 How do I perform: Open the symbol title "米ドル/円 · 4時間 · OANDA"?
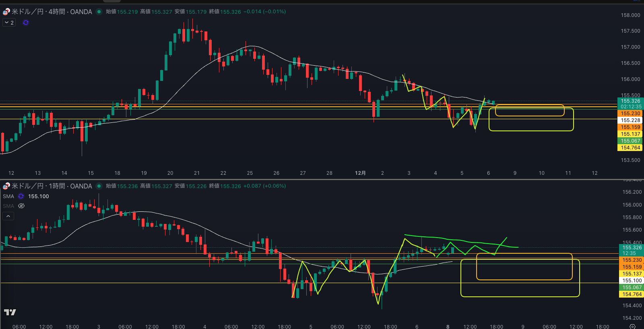(x=52, y=12)
